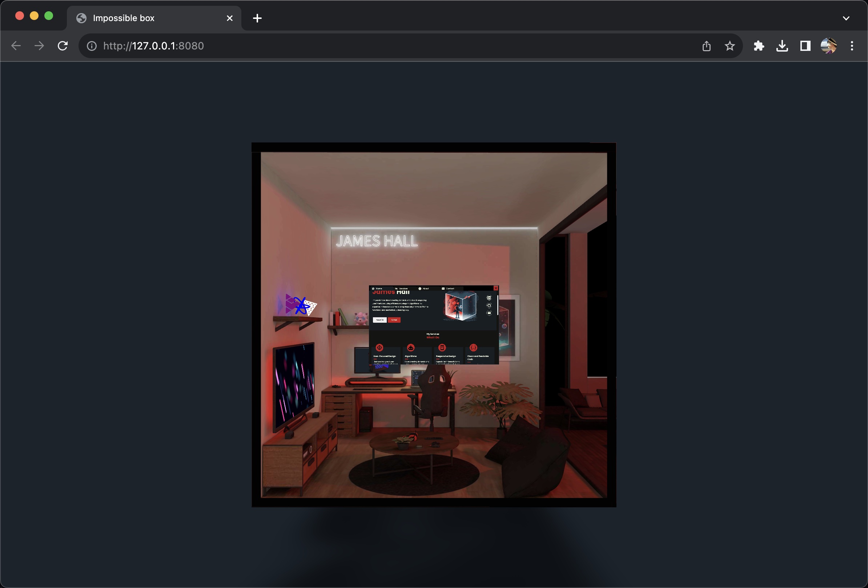Open the GitHub profile icon
868x588 pixels.
click(489, 305)
